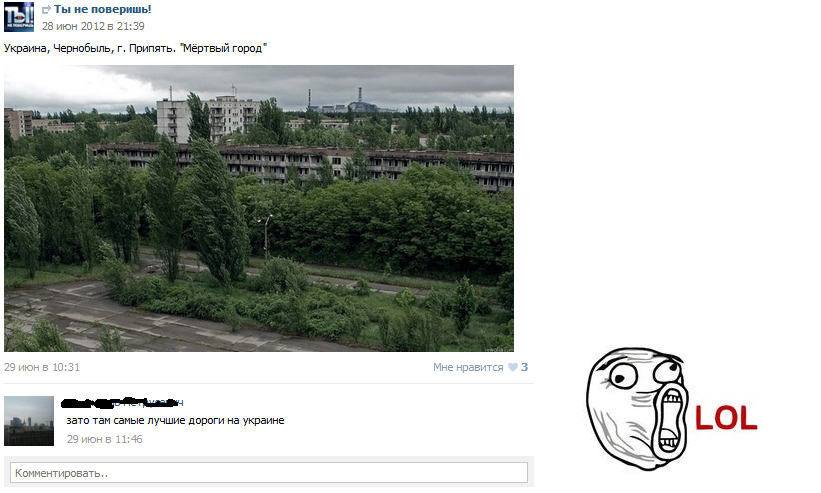Click the repost arrow icon beside group name

[x=46, y=9]
